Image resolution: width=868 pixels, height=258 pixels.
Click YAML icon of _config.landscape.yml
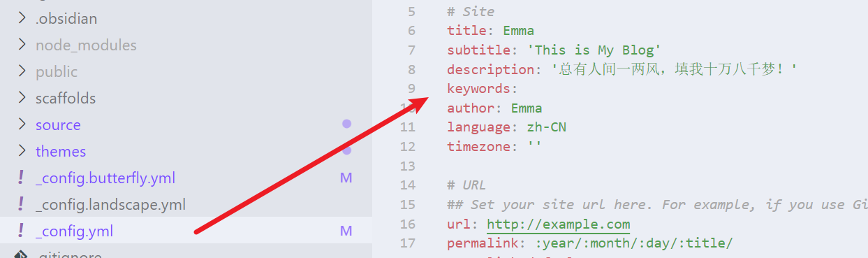[21, 204]
